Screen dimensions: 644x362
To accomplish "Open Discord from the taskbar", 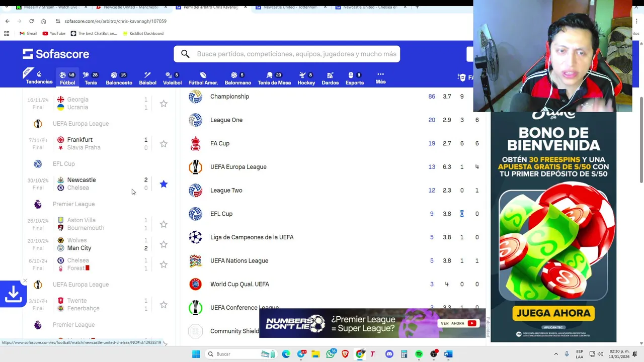I will coord(389,354).
